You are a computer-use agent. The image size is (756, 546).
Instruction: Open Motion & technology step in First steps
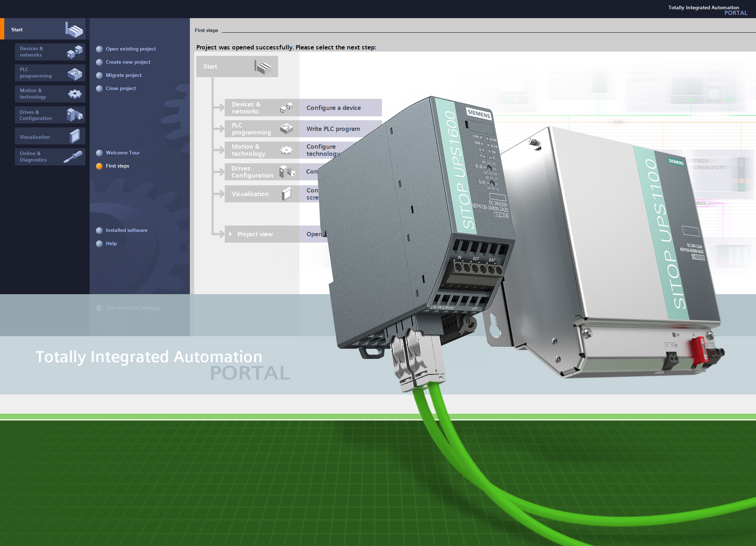pyautogui.click(x=249, y=150)
